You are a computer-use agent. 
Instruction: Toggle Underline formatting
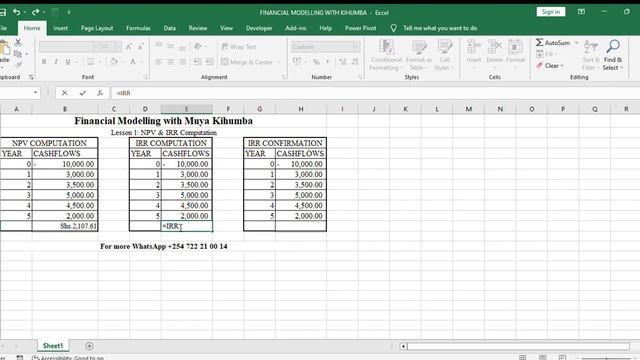click(x=68, y=62)
